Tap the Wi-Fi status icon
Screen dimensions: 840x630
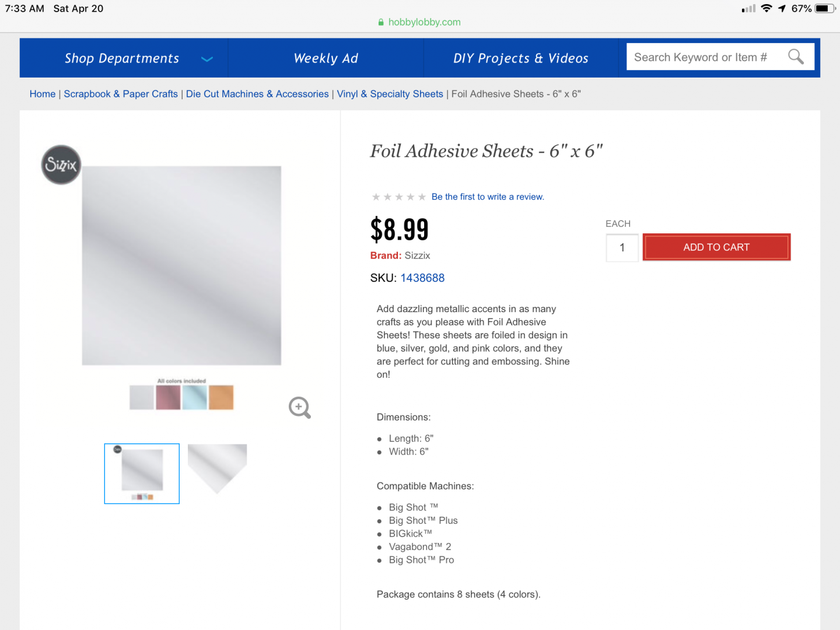tap(766, 9)
